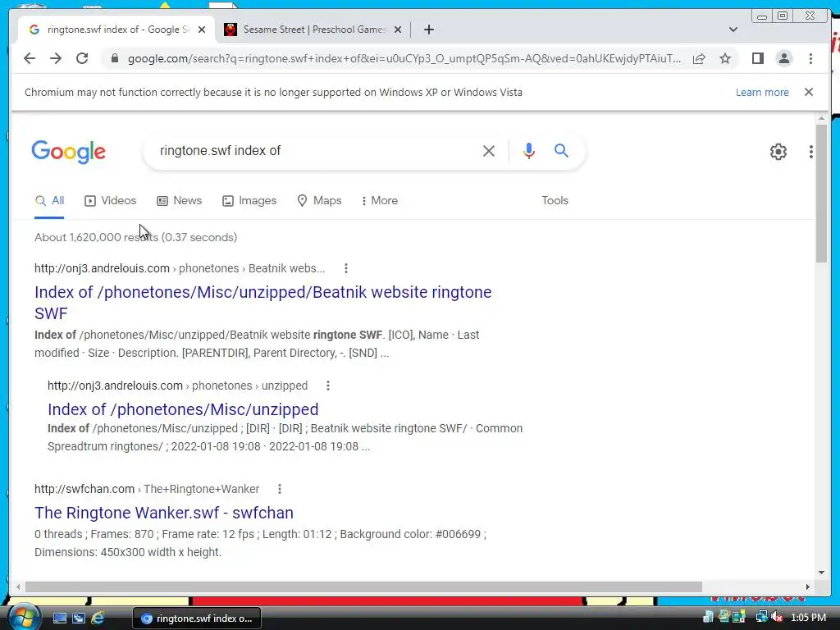Share this page via share icon

699,58
